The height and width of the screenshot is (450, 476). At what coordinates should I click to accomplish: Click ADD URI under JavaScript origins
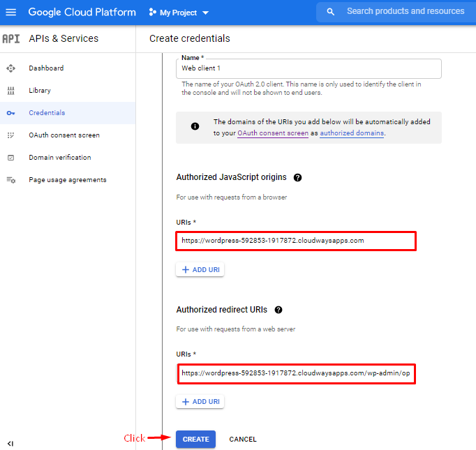(200, 269)
